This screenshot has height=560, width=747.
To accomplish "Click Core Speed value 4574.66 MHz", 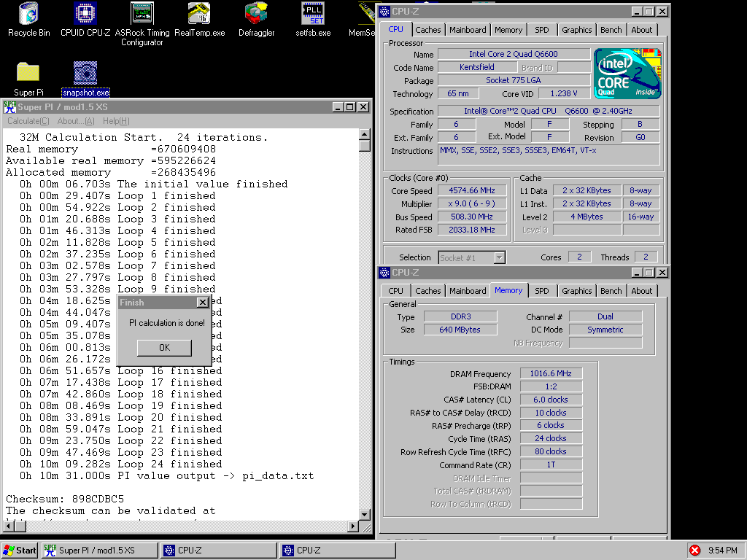I will click(x=472, y=190).
